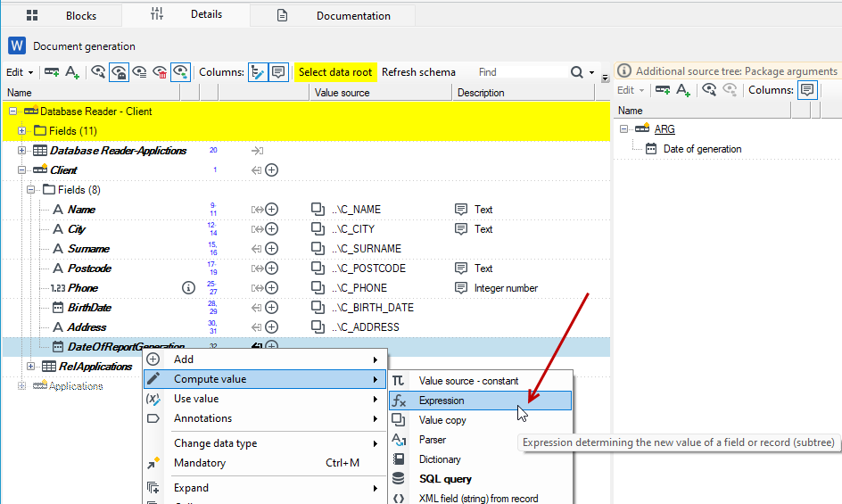Click the value copy icon beside ..\C_CITY
This screenshot has height=504, width=842.
(318, 229)
